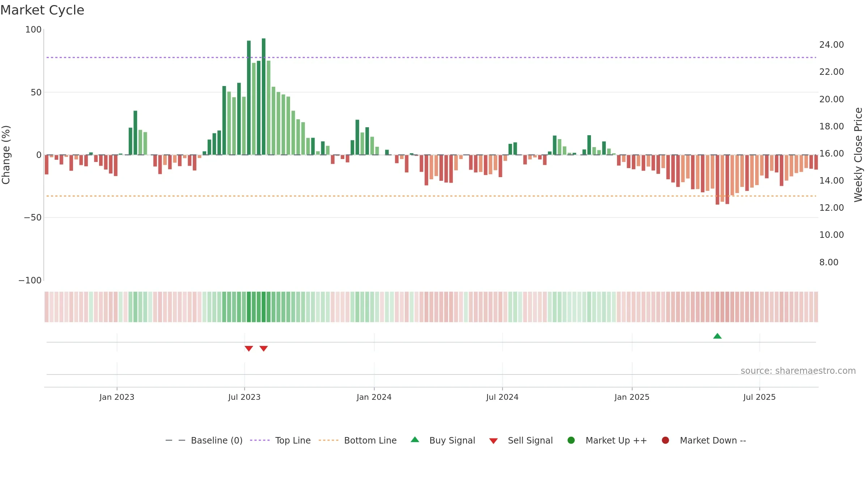Click the 20.00 price tick label
The width and height of the screenshot is (868, 488).
click(831, 99)
